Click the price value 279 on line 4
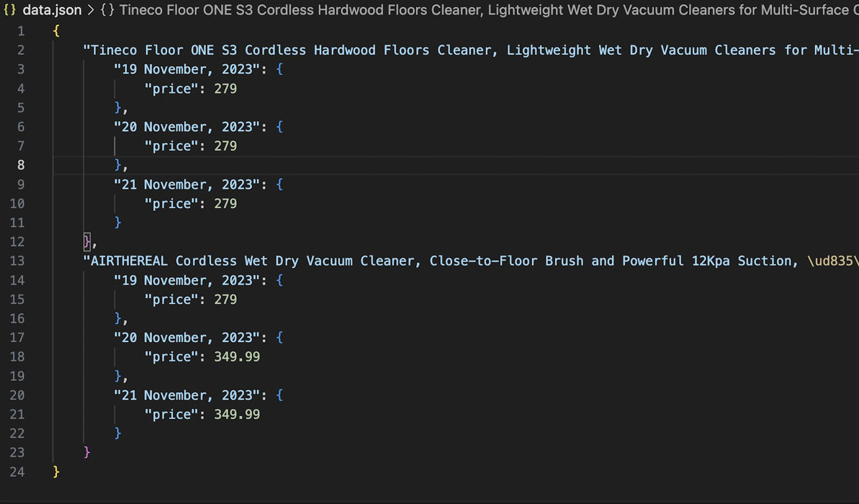This screenshot has height=504, width=859. tap(225, 89)
